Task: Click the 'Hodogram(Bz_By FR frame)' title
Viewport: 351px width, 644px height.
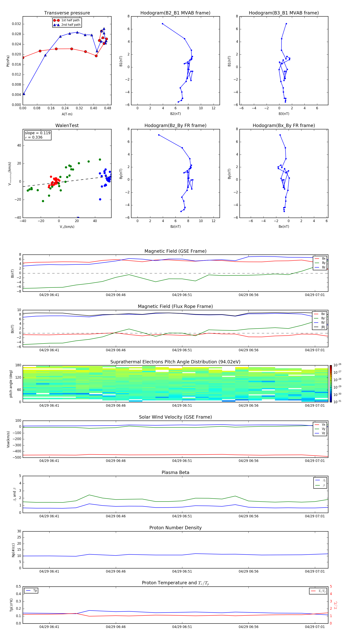Action: click(x=175, y=125)
